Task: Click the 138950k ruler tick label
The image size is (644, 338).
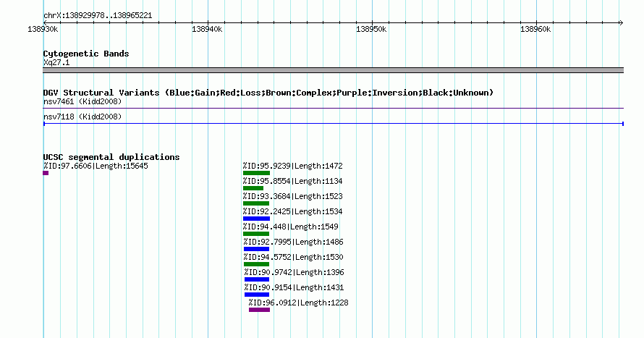Action: (x=371, y=30)
